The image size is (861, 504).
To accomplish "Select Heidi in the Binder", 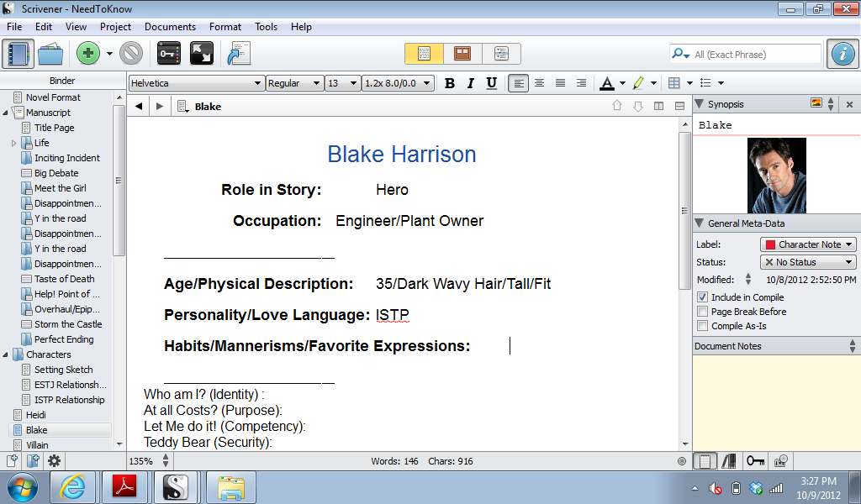I will click(x=35, y=415).
